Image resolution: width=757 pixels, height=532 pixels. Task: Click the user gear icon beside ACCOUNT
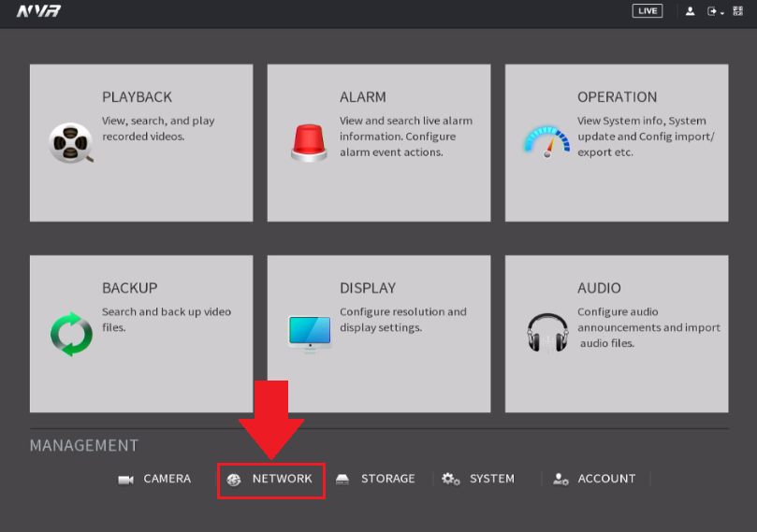(560, 479)
